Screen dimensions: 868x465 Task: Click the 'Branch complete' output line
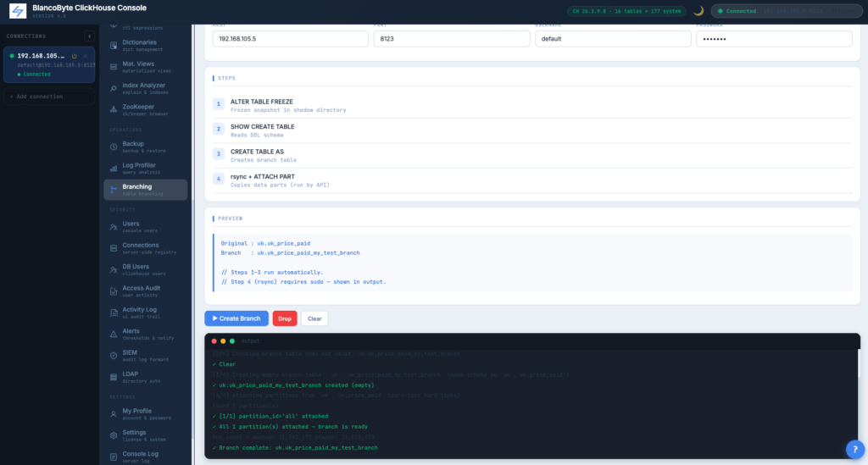(295, 448)
